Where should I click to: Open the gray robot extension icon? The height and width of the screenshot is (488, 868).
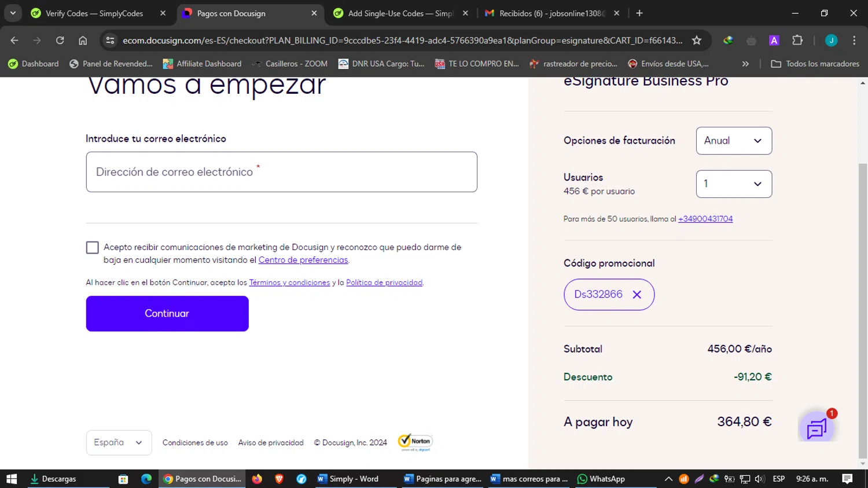751,40
